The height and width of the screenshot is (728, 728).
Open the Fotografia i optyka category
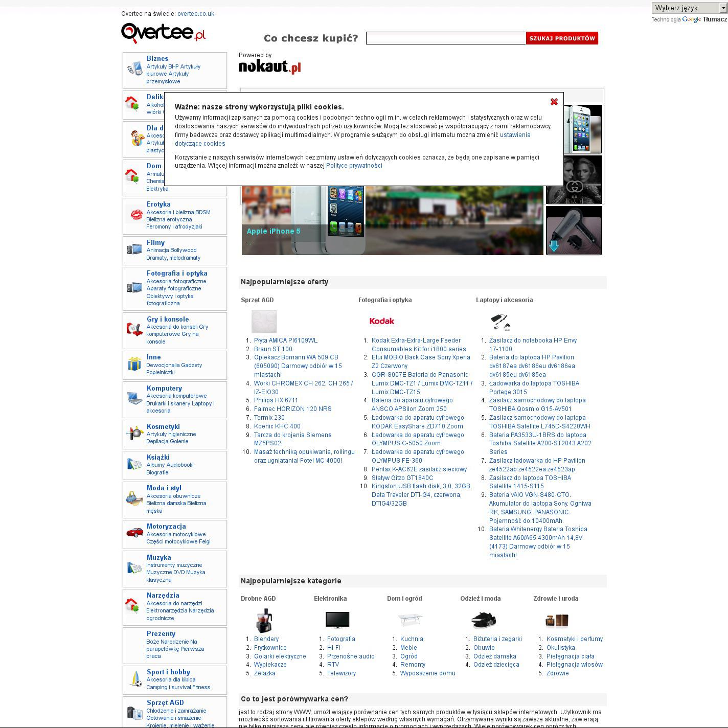(177, 274)
